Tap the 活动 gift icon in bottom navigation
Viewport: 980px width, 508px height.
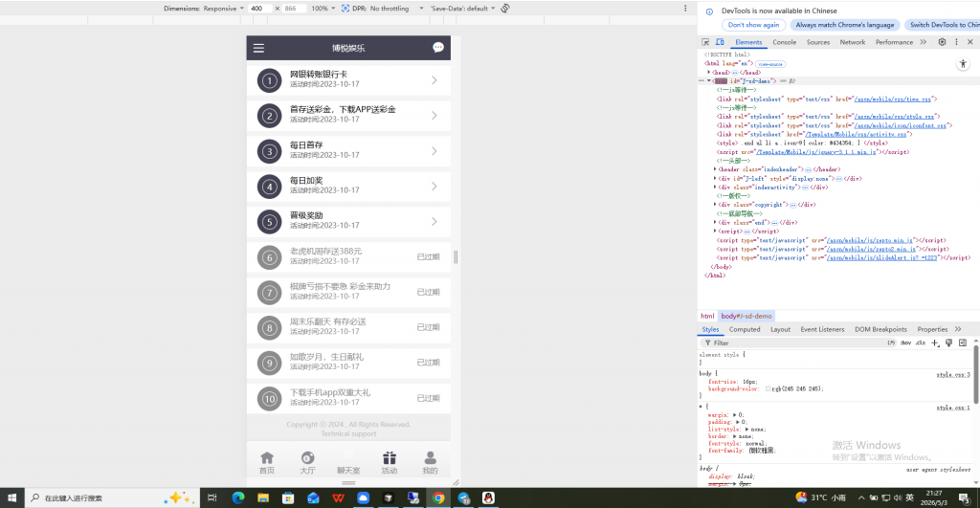pyautogui.click(x=390, y=458)
